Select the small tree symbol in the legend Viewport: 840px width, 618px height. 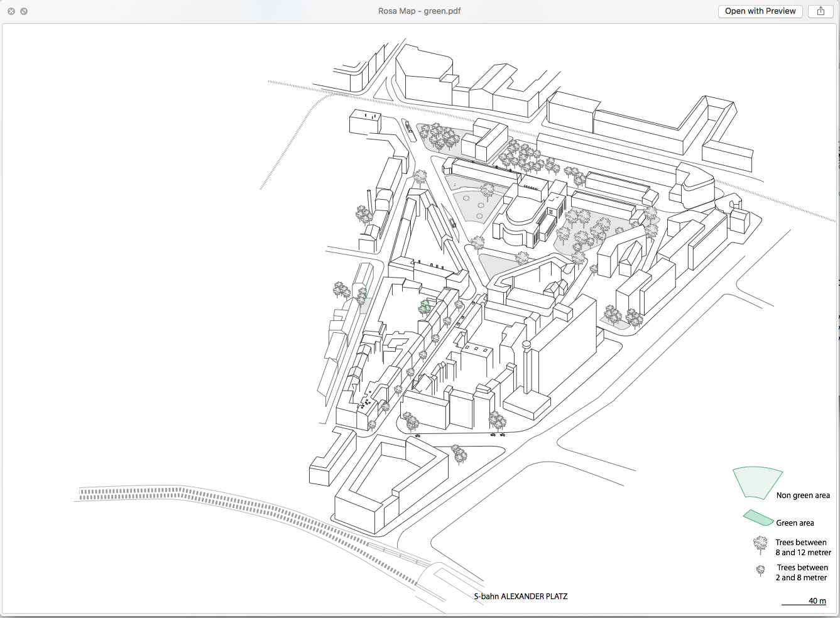click(761, 571)
